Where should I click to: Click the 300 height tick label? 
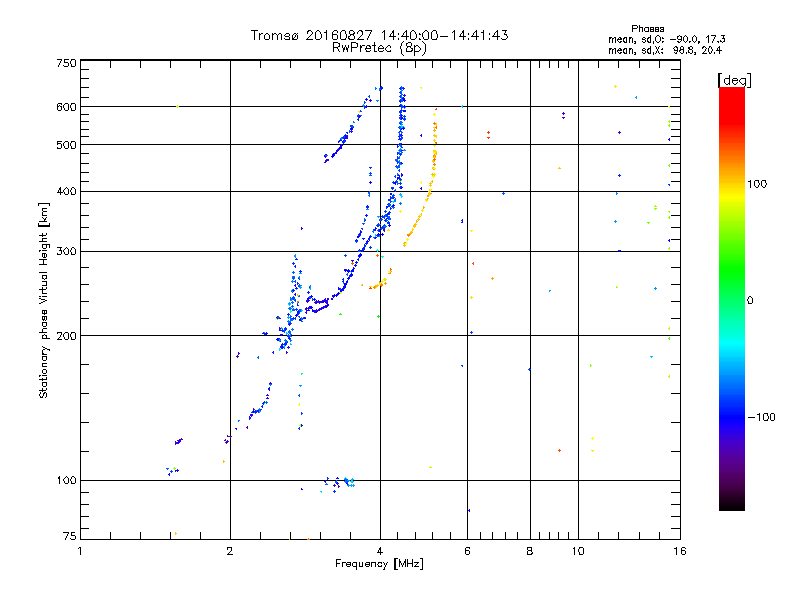point(66,252)
